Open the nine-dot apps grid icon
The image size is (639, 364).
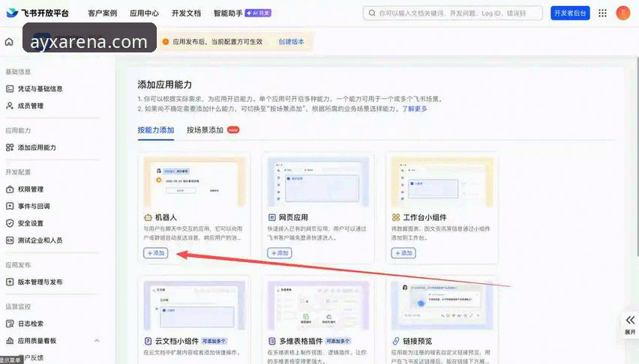tap(602, 13)
